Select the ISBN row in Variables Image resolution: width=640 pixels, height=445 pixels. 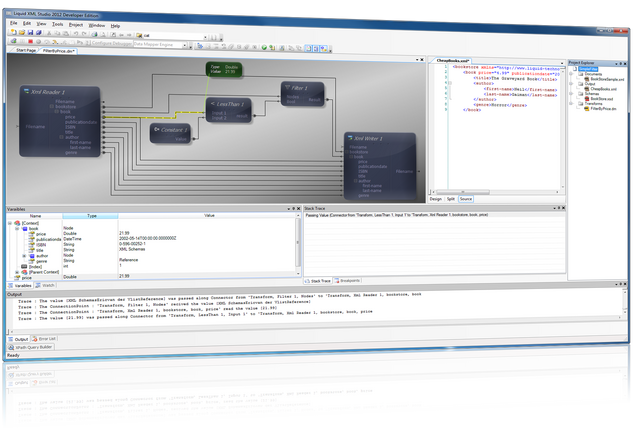(153, 244)
